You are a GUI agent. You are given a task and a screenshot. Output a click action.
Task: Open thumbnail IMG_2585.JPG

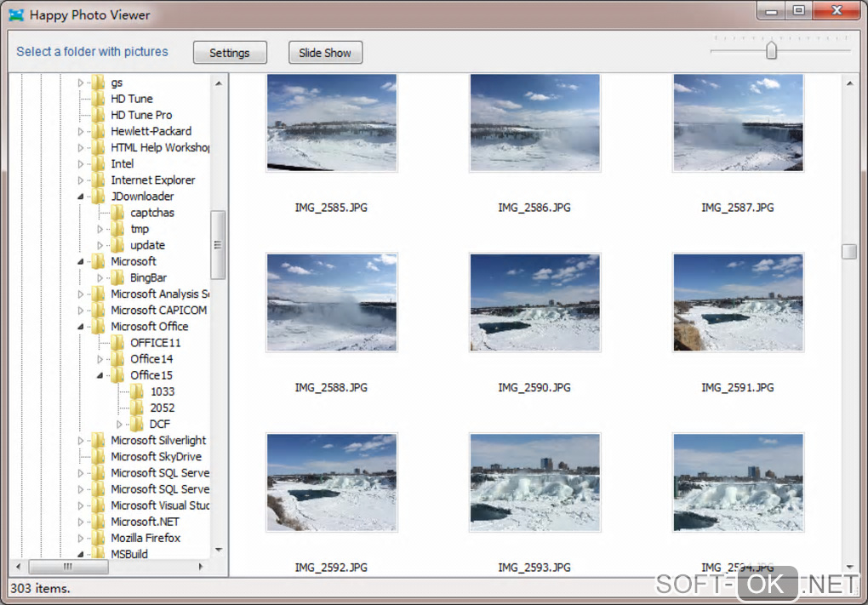pyautogui.click(x=332, y=123)
